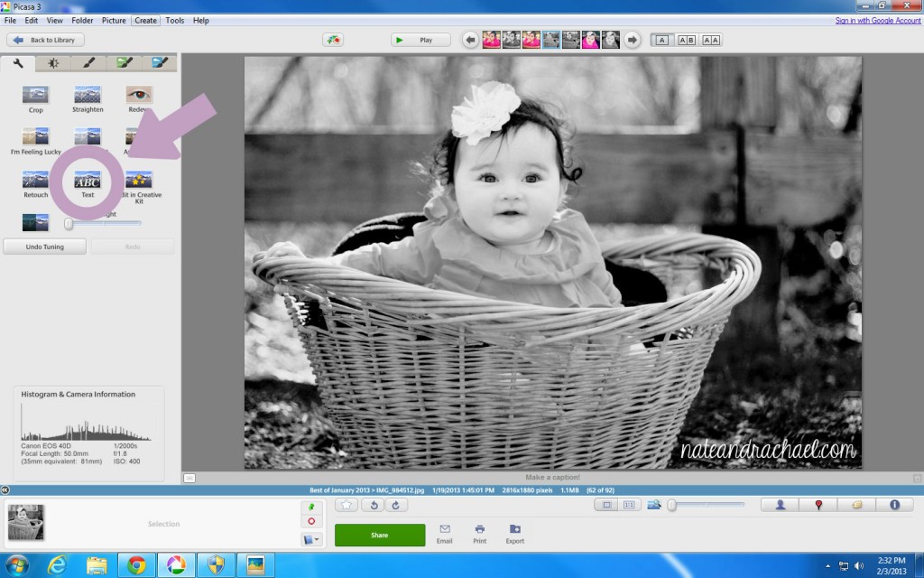Open the People tagging panel
Viewport: 924px width, 578px height.
pos(780,505)
